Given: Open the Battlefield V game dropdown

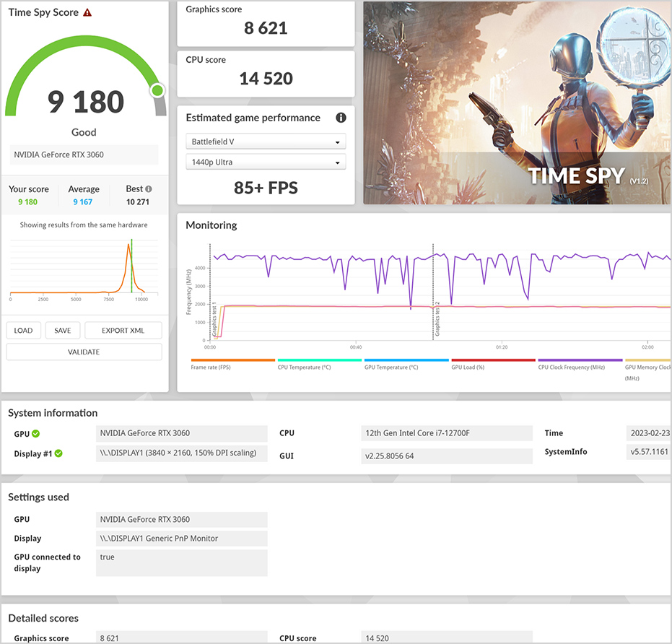Looking at the screenshot, I should click(x=266, y=142).
